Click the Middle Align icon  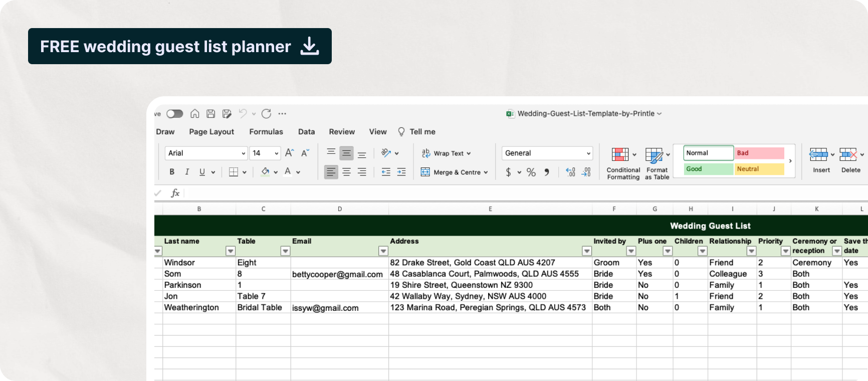point(346,153)
